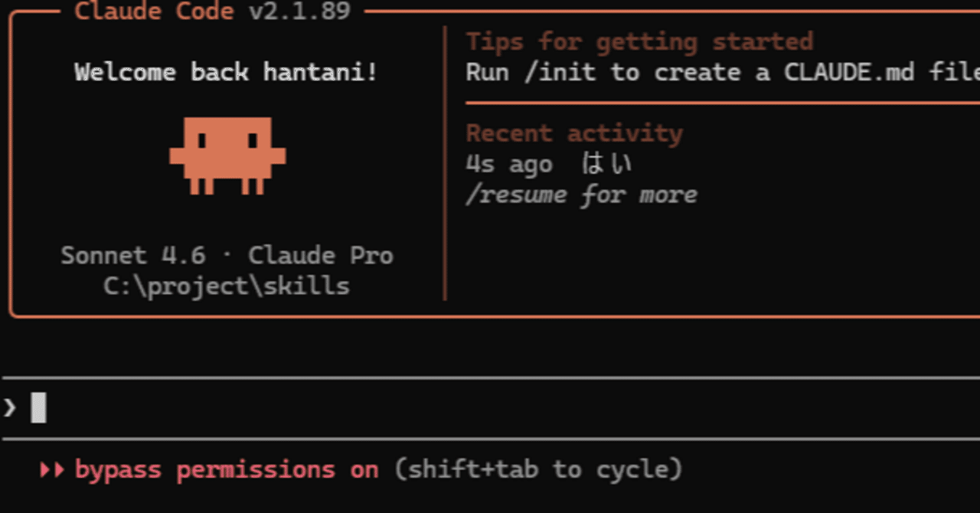The height and width of the screenshot is (513, 980).
Task: Click the 4s ago timestamp
Action: pos(508,165)
